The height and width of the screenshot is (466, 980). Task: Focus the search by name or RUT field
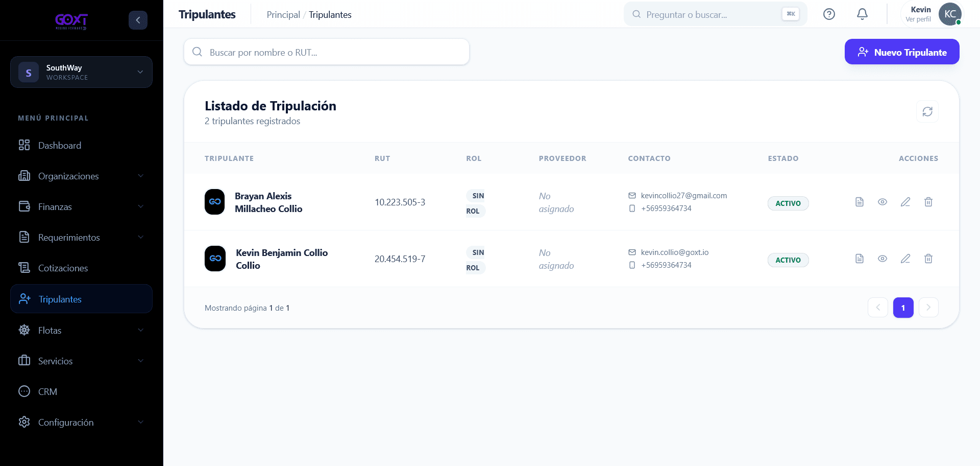[x=327, y=52]
